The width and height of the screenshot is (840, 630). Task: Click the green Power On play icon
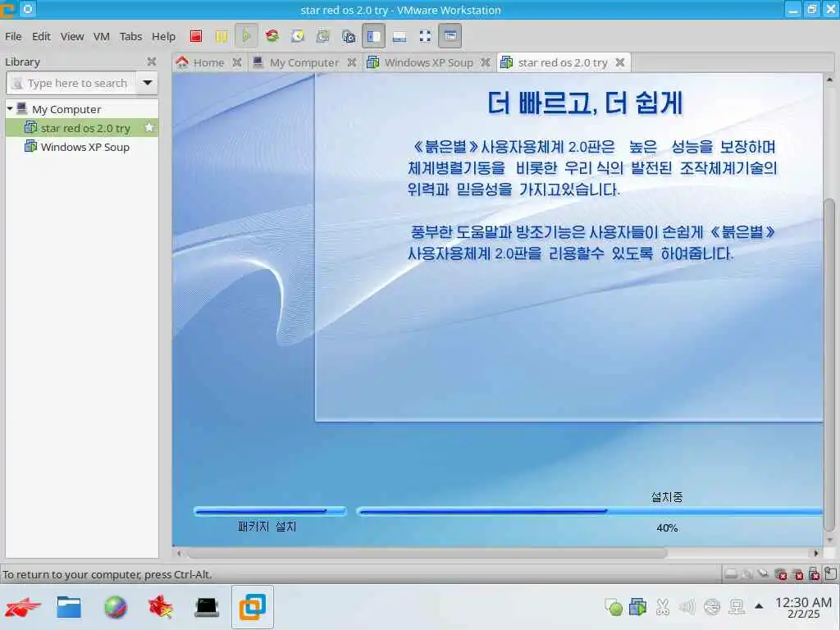pos(246,36)
